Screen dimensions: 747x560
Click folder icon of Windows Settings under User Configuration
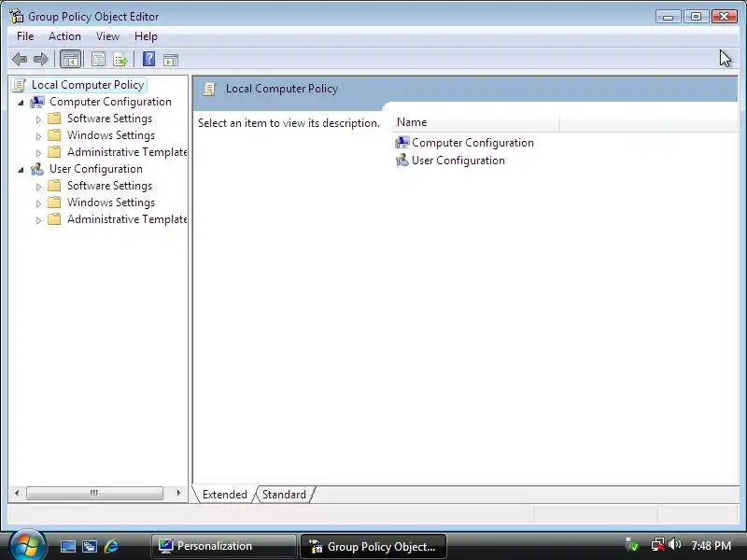54,203
